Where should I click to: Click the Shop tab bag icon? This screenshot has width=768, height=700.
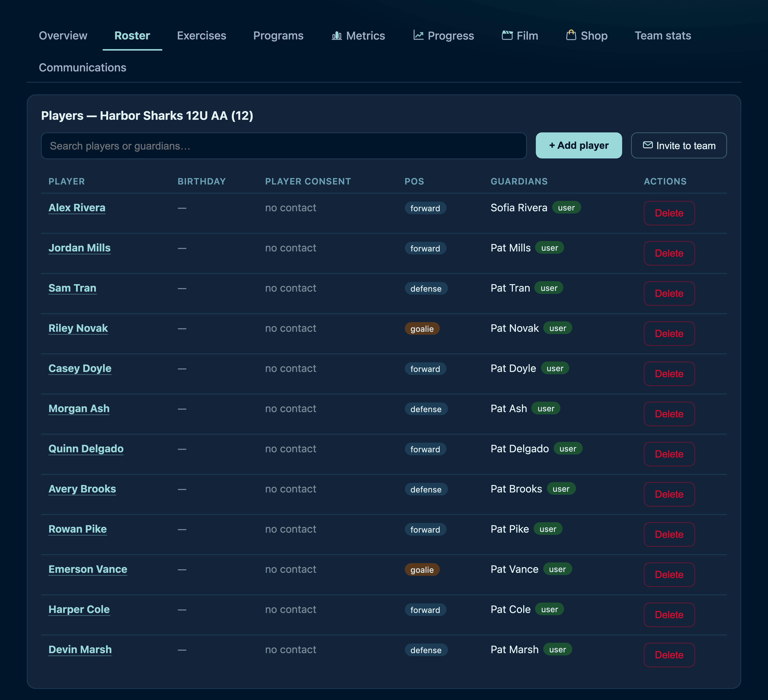[571, 35]
